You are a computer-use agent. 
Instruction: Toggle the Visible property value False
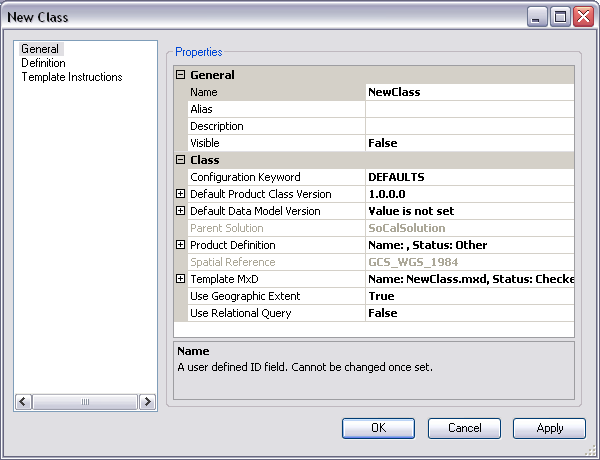pos(469,143)
